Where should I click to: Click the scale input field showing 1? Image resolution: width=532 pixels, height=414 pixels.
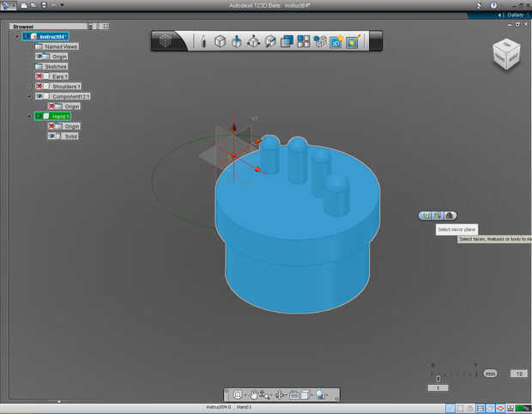coord(438,388)
